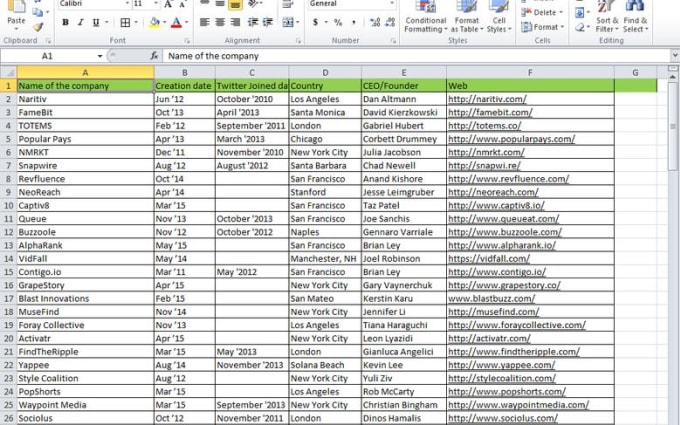Click Wrap Text icon
The height and width of the screenshot is (425, 680).
tap(287, 4)
